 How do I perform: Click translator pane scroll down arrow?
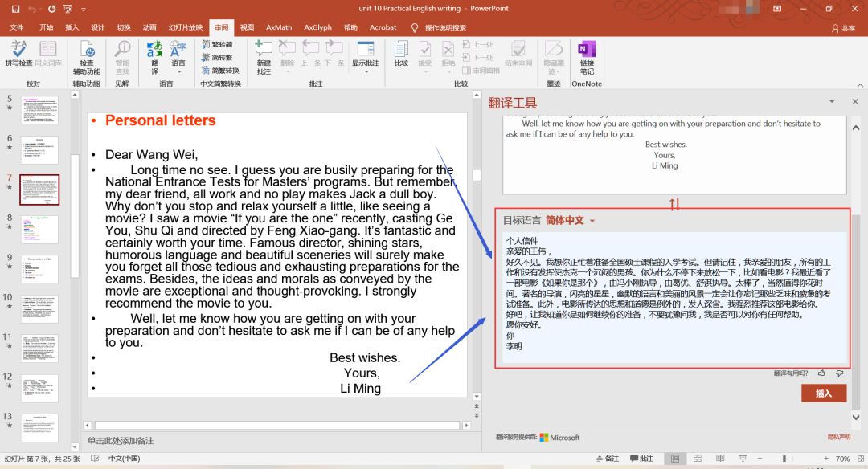coord(856,418)
